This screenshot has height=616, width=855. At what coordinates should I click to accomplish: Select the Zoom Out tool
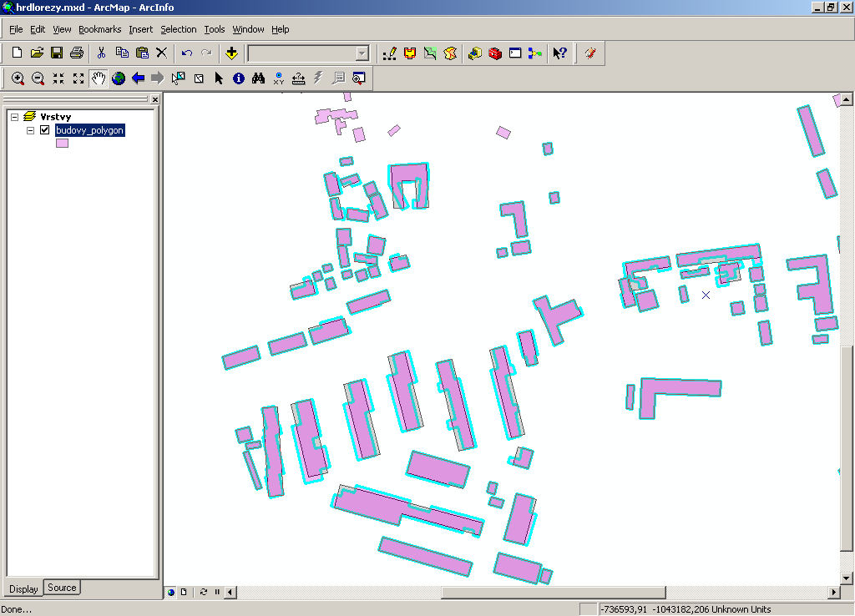(38, 78)
